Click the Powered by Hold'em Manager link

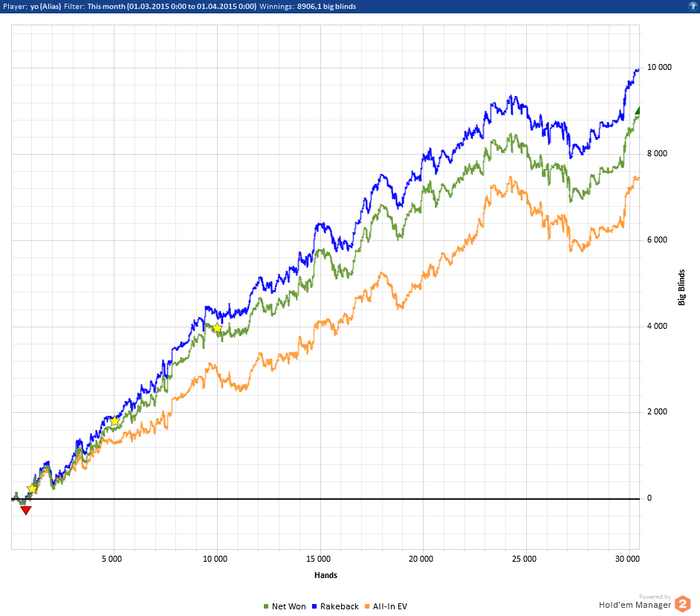pos(635,602)
